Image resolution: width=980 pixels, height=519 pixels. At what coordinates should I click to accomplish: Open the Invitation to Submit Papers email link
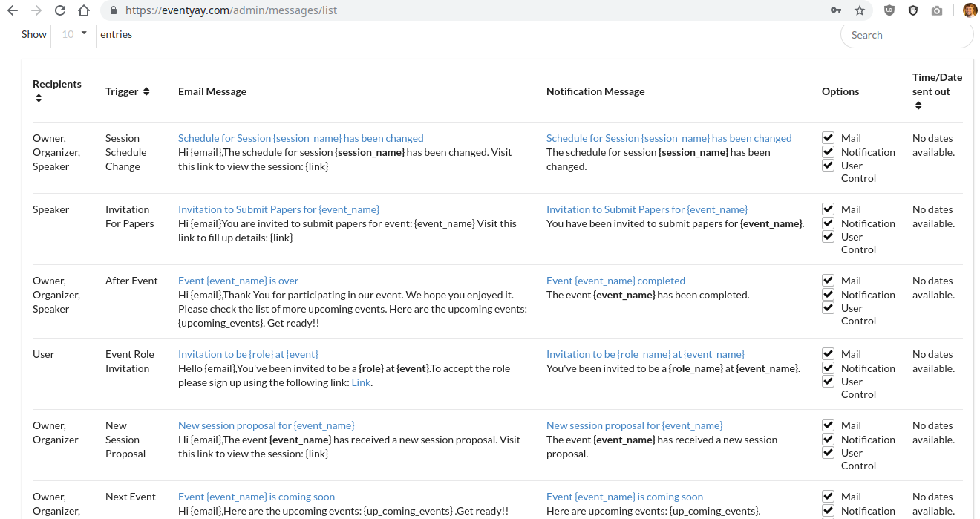tap(278, 209)
